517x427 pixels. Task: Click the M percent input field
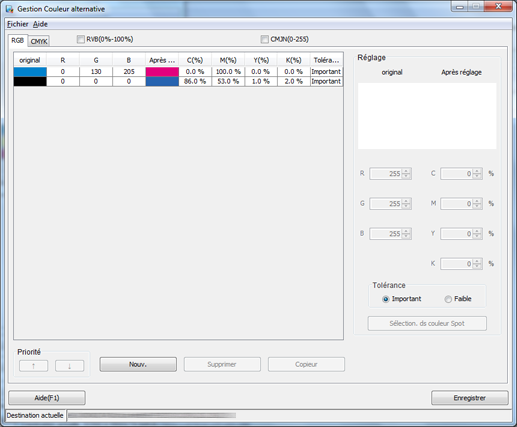coord(457,204)
